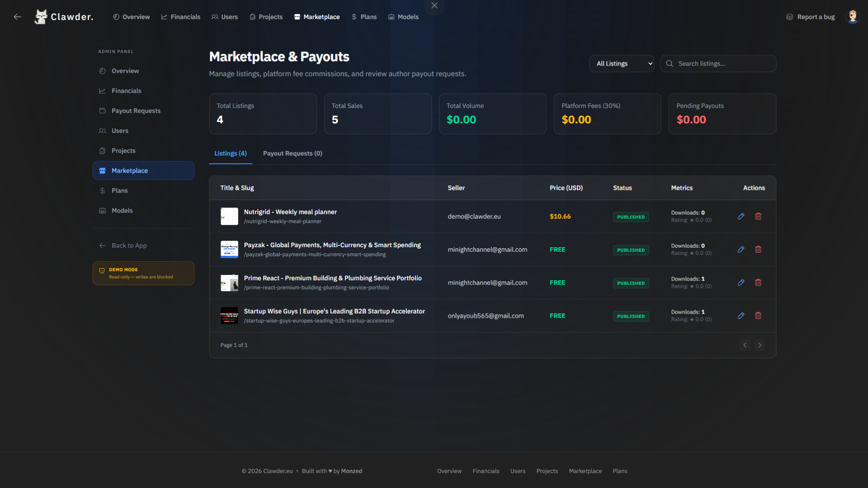Click the Plans dollar icon in the sidebar
The height and width of the screenshot is (488, 868).
point(102,191)
